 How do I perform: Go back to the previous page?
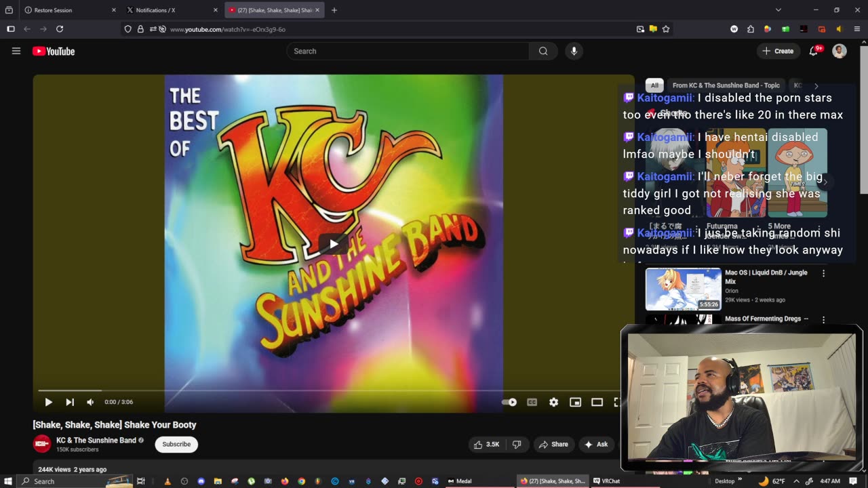27,29
